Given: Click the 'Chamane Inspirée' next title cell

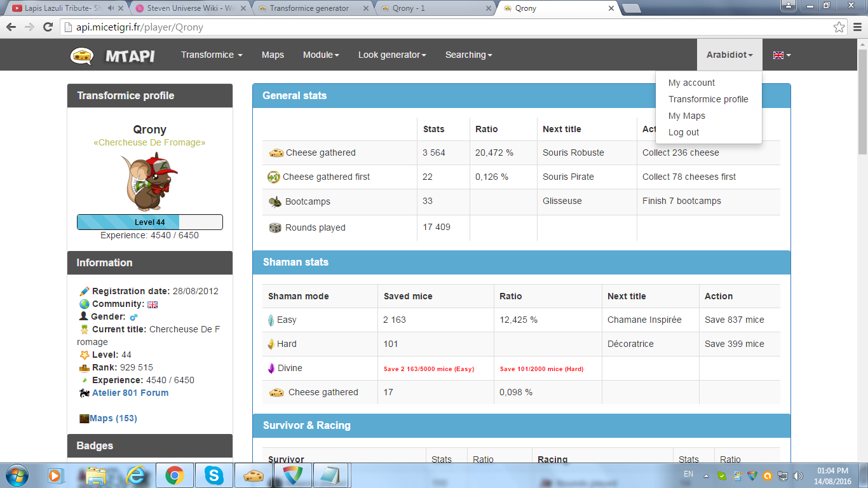Looking at the screenshot, I should (x=651, y=320).
